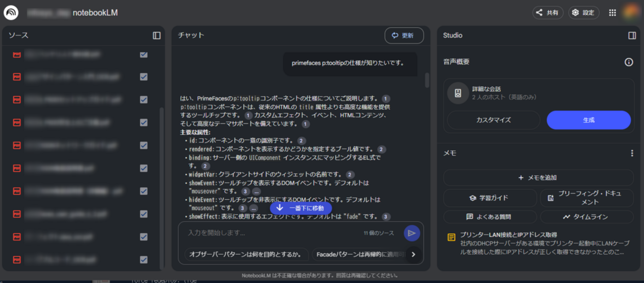Viewport: 644px width, 283px height.
Task: Uncheck the fourth visible source checkbox
Action: (x=144, y=122)
